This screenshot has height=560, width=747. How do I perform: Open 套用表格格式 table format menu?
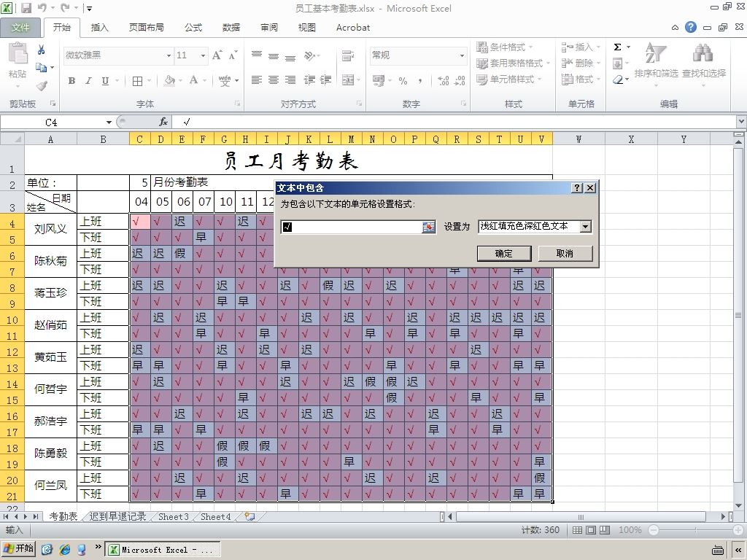point(513,63)
